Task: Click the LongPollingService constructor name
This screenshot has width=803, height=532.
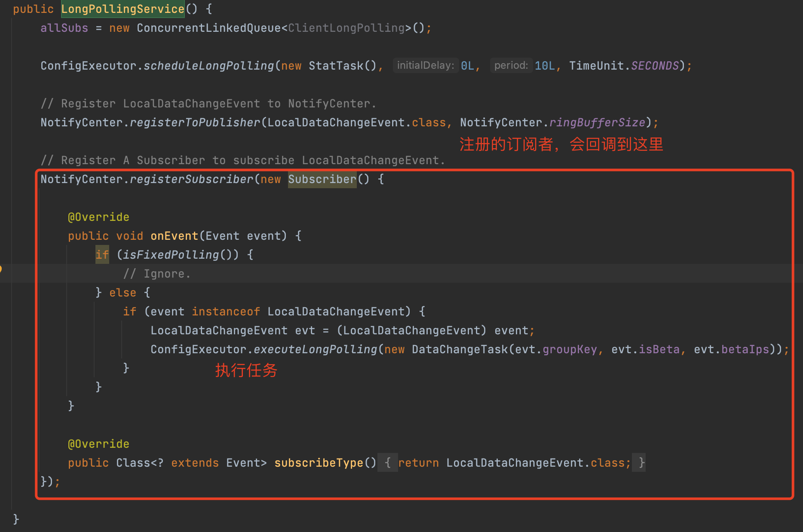Action: pyautogui.click(x=123, y=9)
